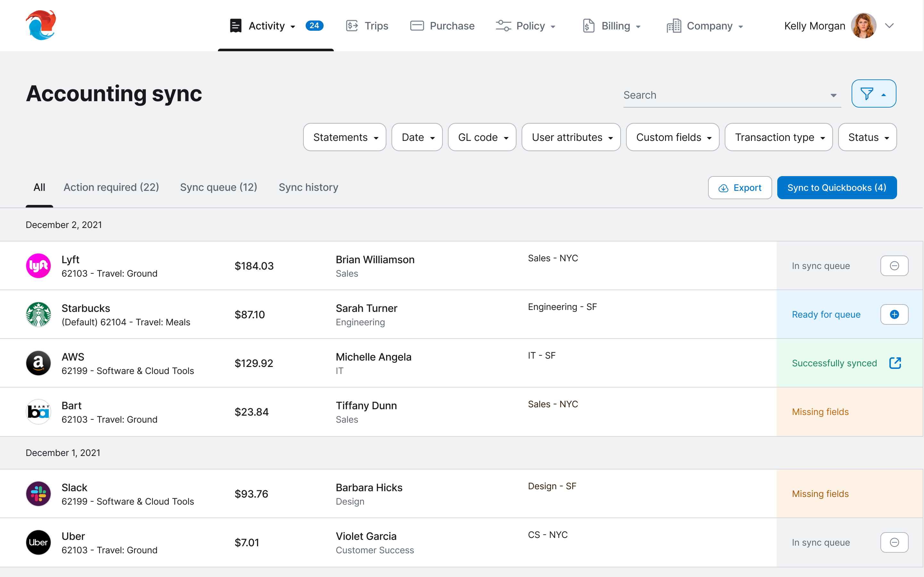Viewport: 924px width, 577px height.
Task: Open the Sync history tab
Action: [x=308, y=187]
